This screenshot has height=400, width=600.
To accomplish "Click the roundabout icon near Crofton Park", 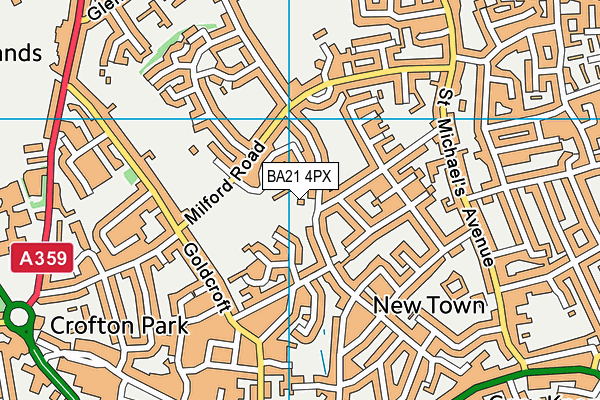I will tap(19, 317).
